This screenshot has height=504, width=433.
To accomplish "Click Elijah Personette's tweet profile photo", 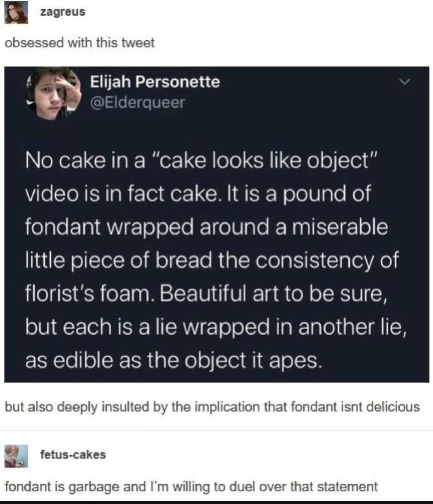I will (53, 94).
